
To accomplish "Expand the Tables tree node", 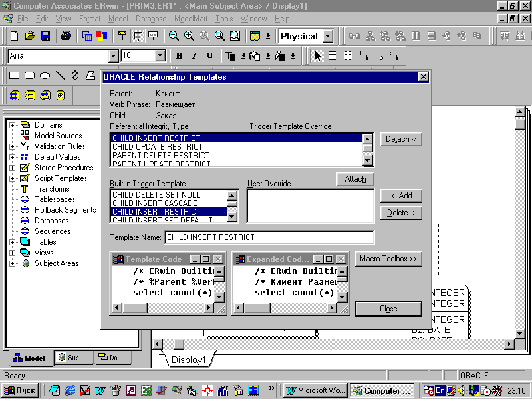I will (x=12, y=242).
